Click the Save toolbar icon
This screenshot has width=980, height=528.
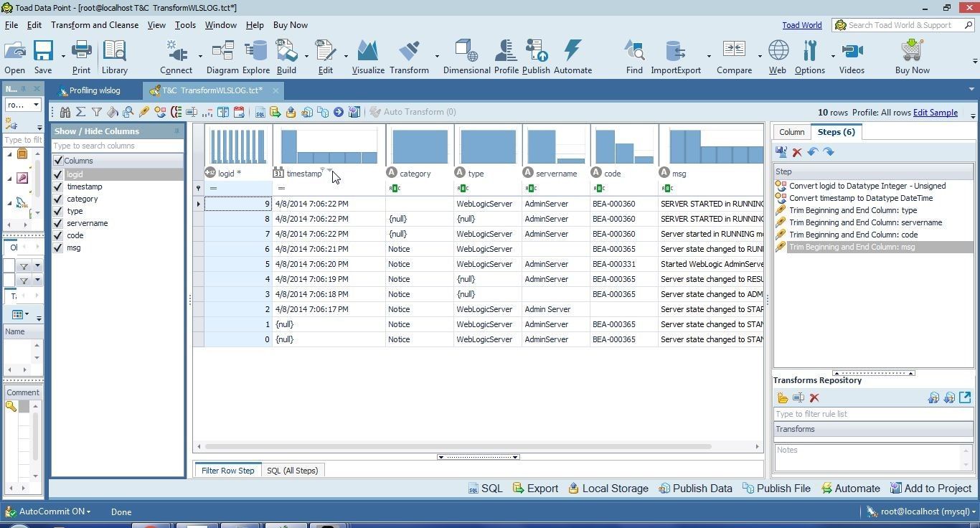(43, 57)
